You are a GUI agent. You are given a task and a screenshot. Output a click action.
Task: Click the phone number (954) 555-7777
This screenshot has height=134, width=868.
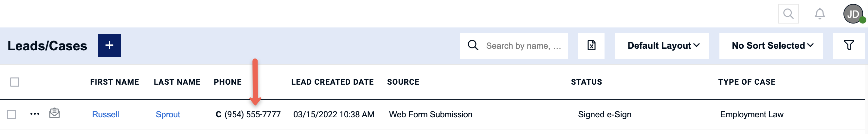click(x=252, y=114)
